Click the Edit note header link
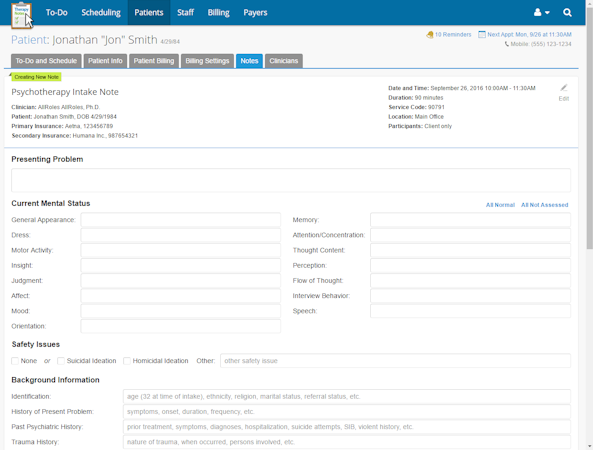 point(564,99)
